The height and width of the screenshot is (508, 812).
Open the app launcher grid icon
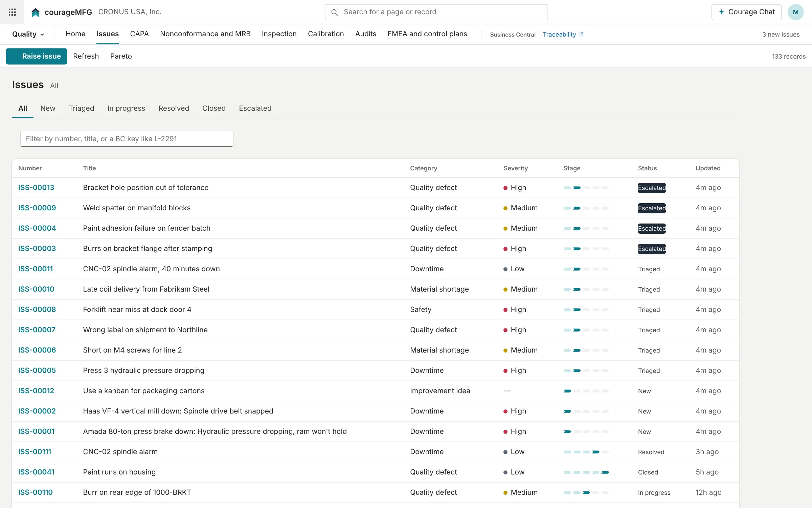click(x=12, y=12)
